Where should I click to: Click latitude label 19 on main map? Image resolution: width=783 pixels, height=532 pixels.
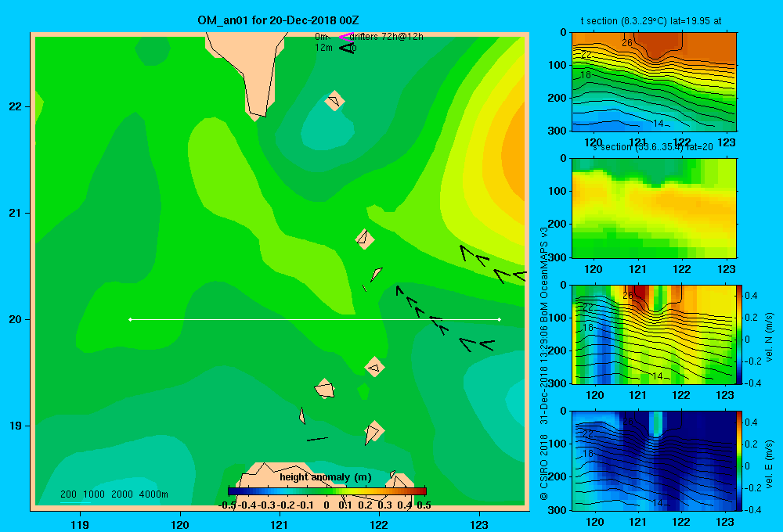pyautogui.click(x=16, y=426)
